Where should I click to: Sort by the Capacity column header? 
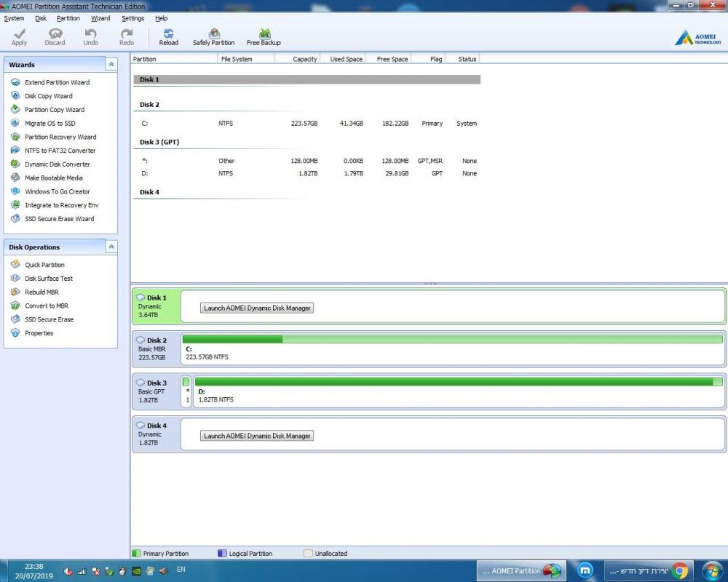[x=297, y=59]
